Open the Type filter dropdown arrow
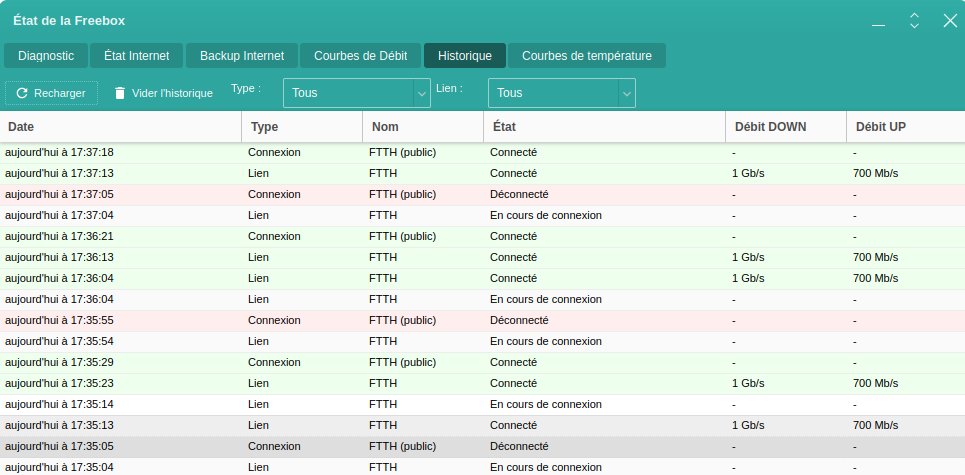This screenshot has height=475, width=965. click(x=422, y=94)
